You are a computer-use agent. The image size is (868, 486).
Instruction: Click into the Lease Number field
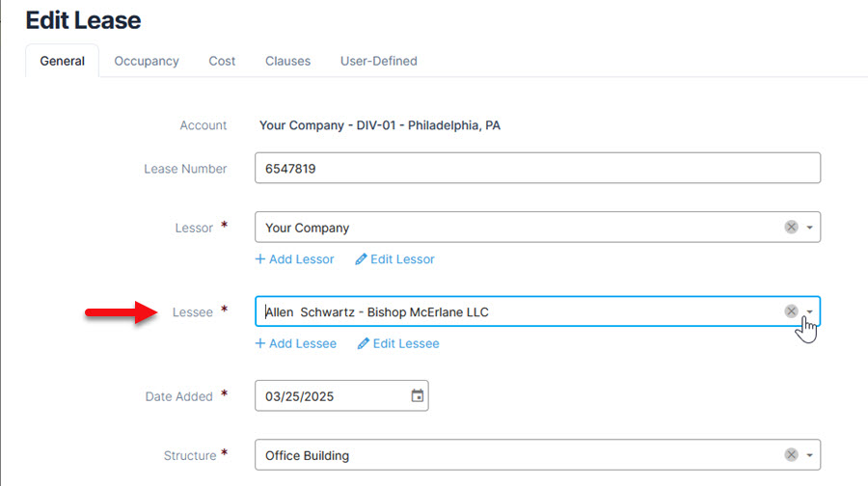(536, 168)
